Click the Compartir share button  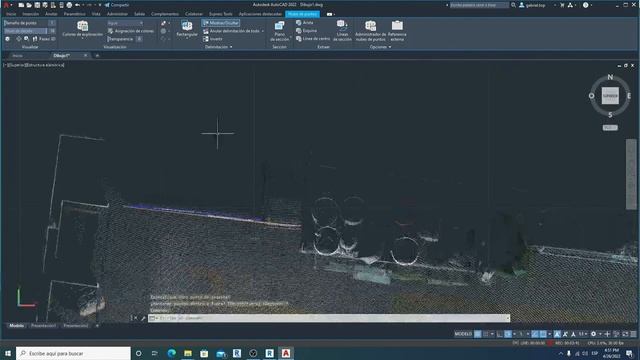[117, 5]
